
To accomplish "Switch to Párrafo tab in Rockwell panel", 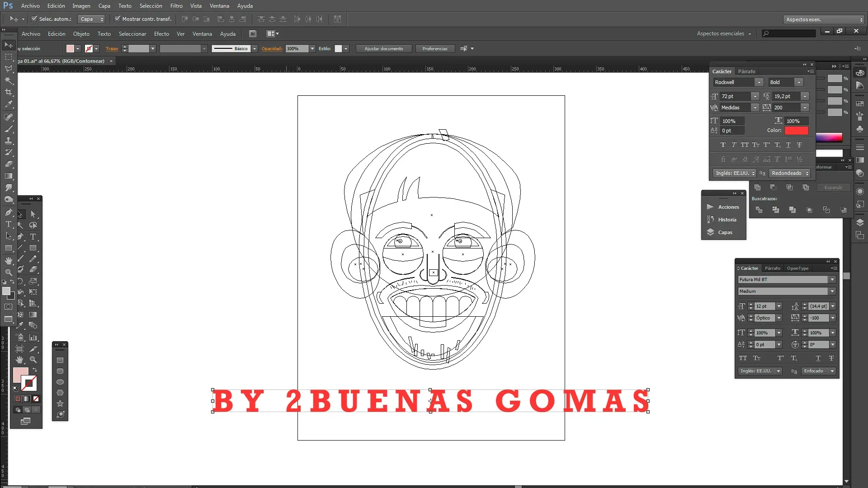I will [746, 71].
